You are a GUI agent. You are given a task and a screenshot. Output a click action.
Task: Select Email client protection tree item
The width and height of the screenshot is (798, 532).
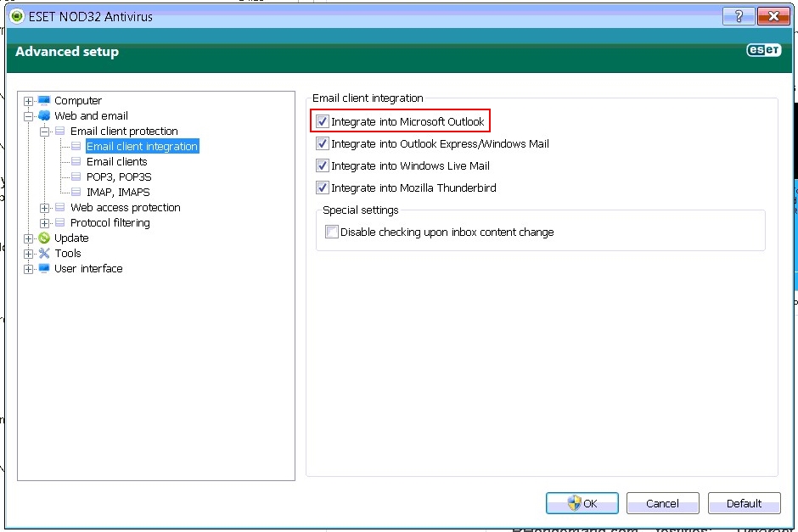pos(124,131)
